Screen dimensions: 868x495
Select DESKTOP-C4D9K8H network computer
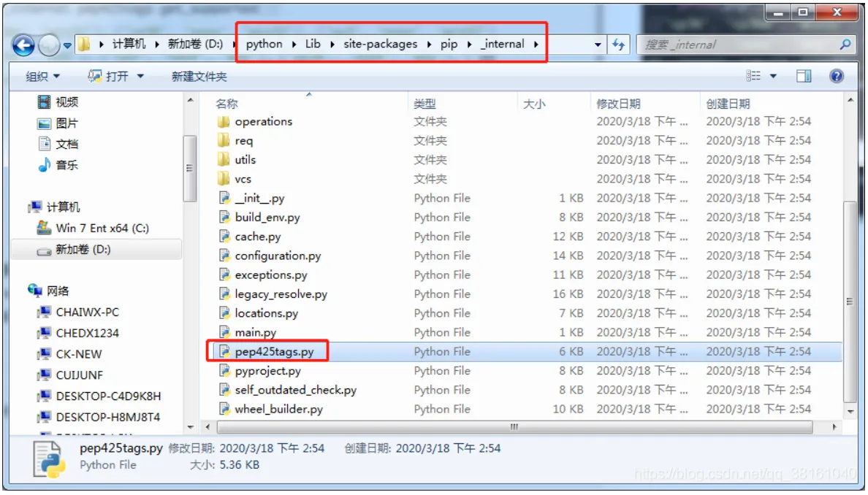click(99, 396)
